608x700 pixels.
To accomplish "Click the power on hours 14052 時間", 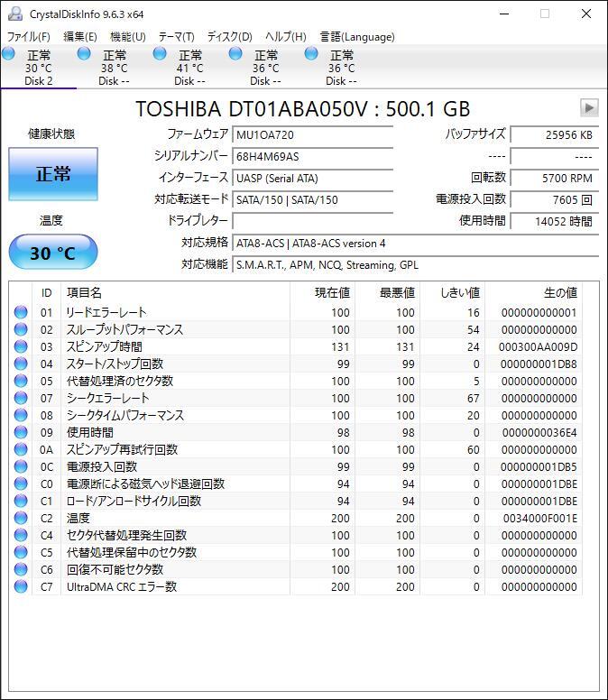I will click(x=555, y=221).
